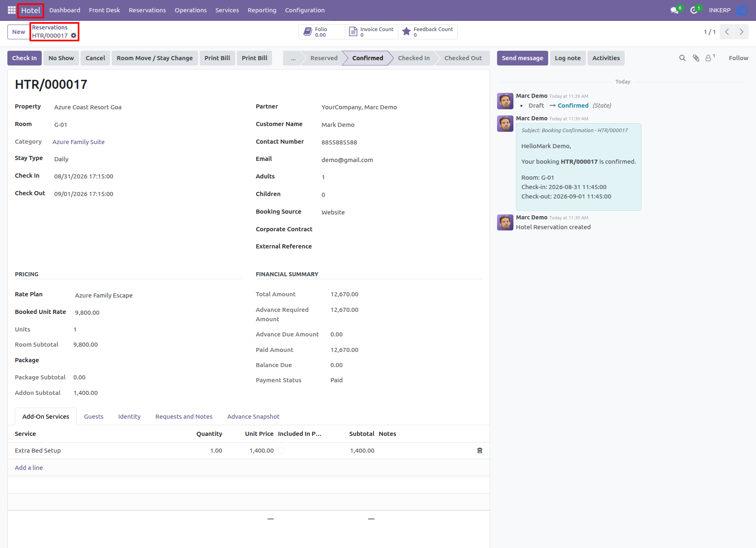Go to previous record arrow
756x548 pixels.
[x=727, y=32]
